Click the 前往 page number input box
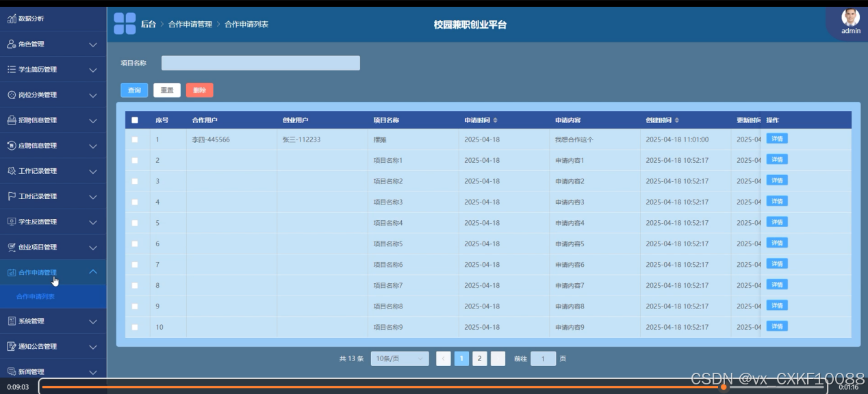 (x=544, y=358)
